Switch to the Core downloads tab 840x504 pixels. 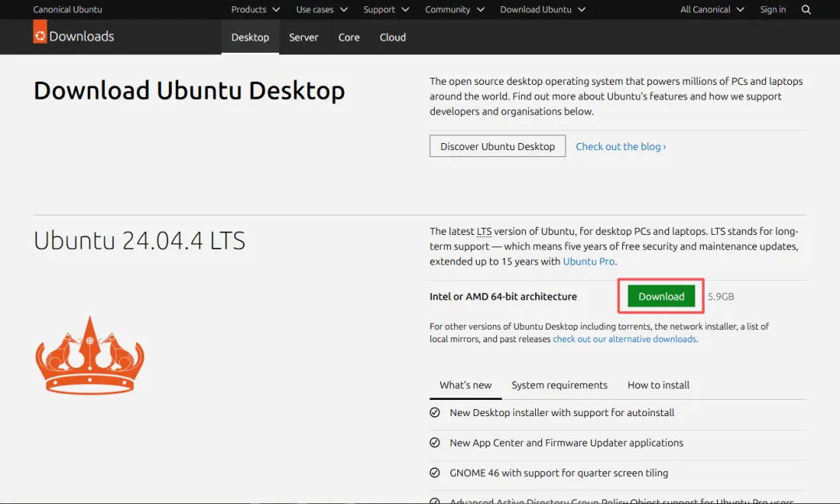tap(348, 37)
